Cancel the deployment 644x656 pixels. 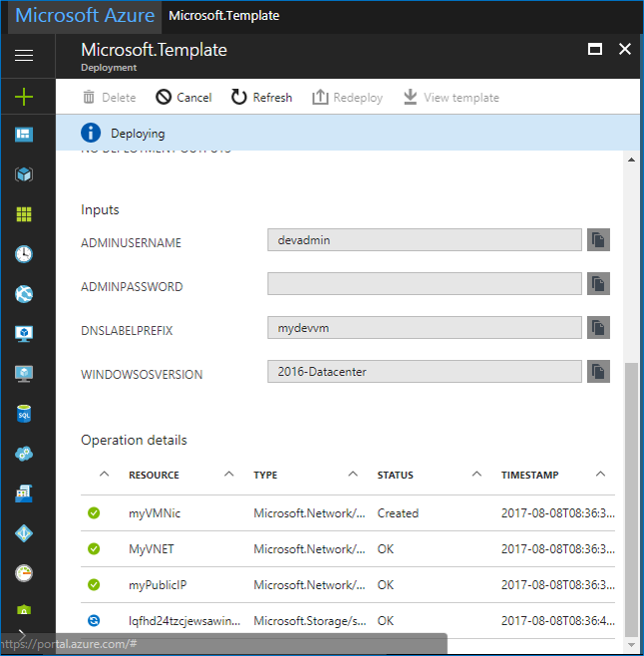pyautogui.click(x=183, y=98)
